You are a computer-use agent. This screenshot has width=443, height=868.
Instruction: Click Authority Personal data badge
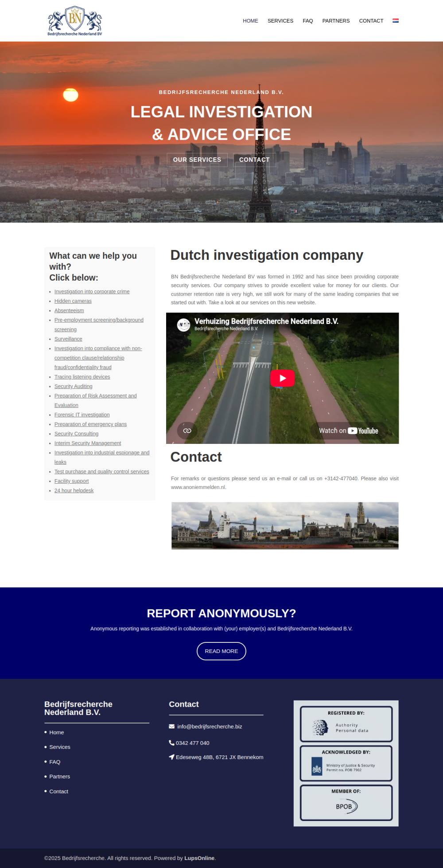pyautogui.click(x=346, y=724)
